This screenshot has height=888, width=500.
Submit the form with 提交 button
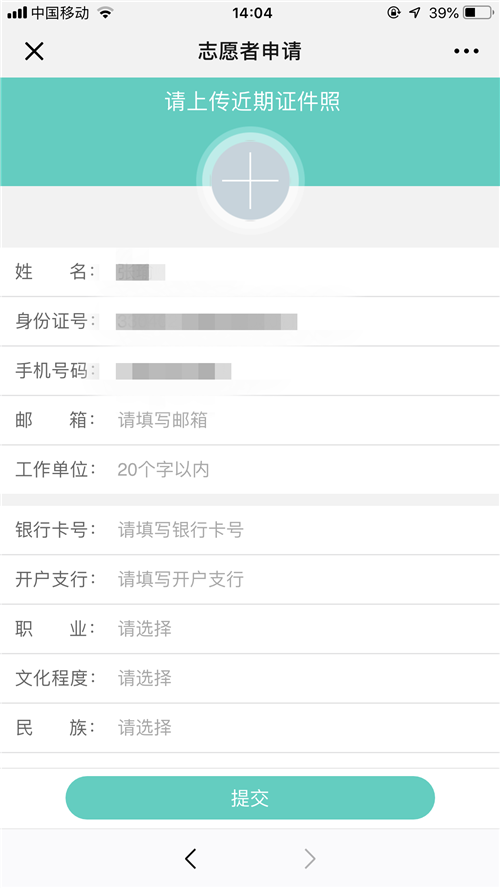[250, 797]
